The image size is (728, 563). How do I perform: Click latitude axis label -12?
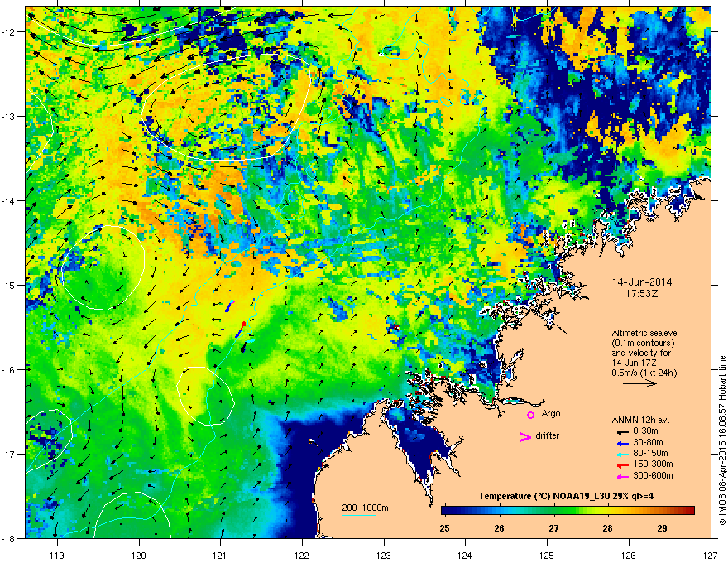coord(8,32)
